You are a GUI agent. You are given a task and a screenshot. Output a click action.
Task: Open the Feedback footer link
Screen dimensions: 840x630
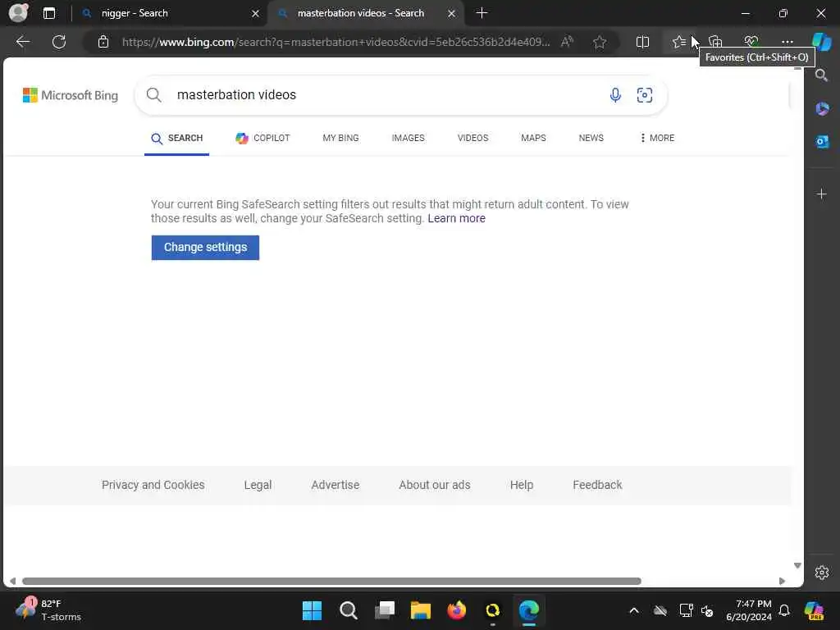tap(597, 485)
